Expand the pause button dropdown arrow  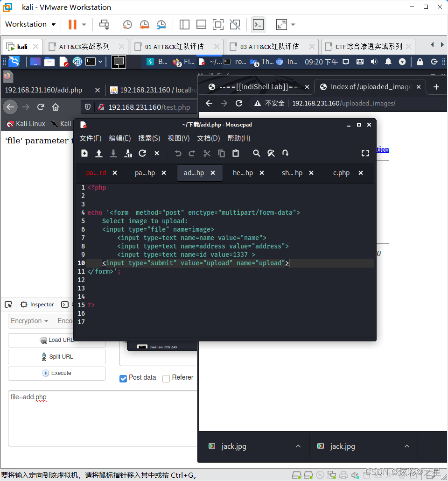pos(84,25)
